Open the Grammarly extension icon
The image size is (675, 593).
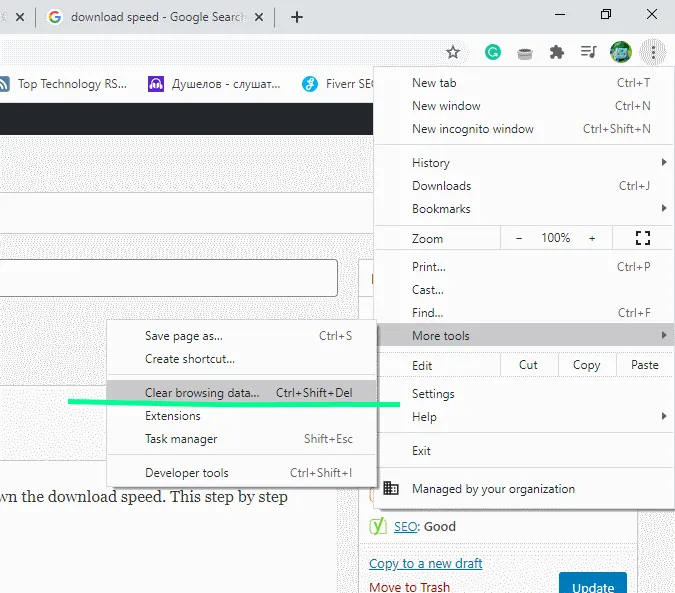click(493, 53)
